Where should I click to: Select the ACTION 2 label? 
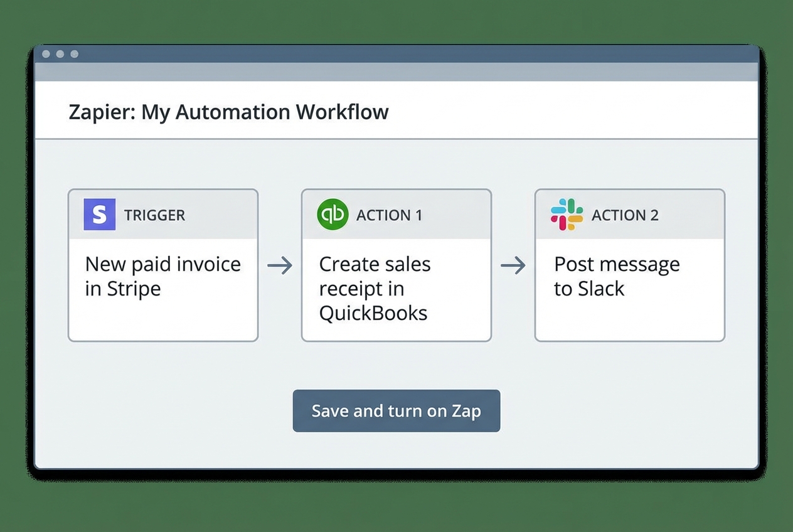(625, 215)
